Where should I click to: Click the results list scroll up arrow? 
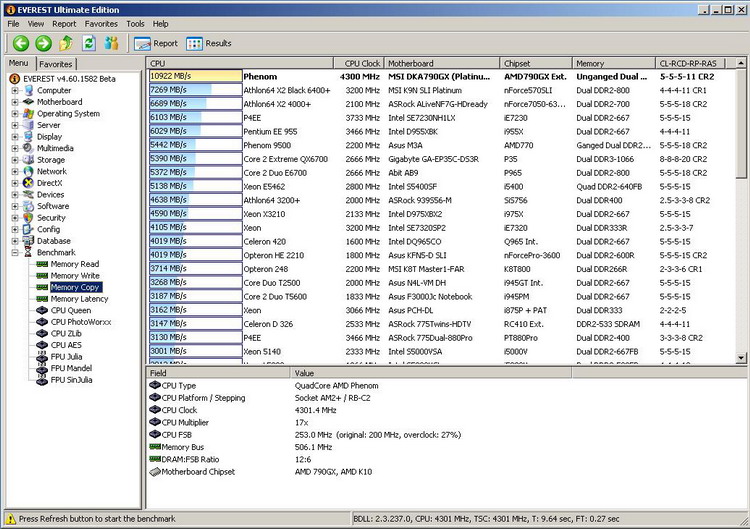(741, 63)
